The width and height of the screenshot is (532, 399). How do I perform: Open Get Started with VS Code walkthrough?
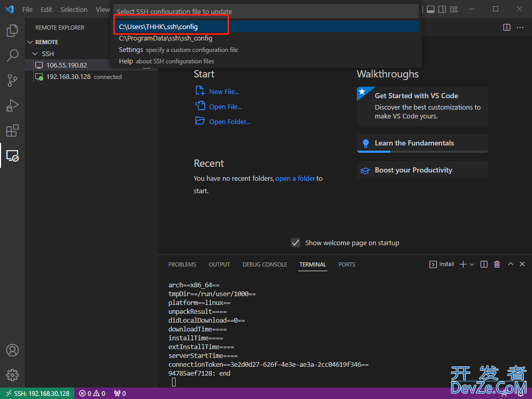[422, 106]
